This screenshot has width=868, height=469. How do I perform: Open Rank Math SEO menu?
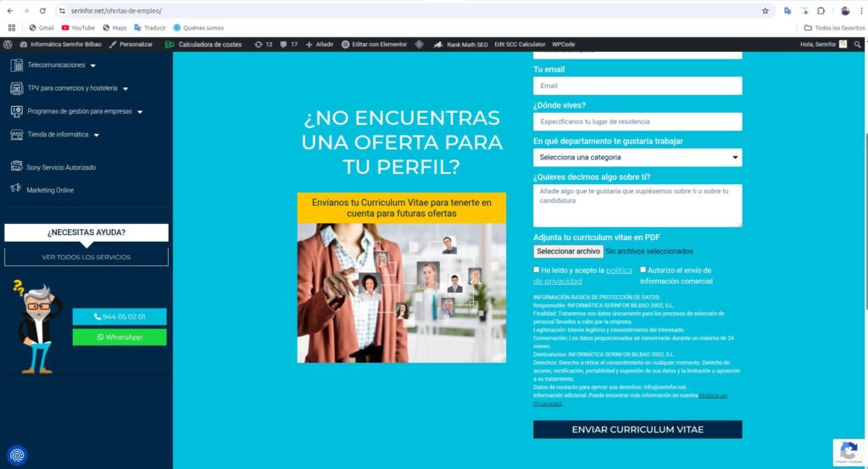click(x=460, y=44)
